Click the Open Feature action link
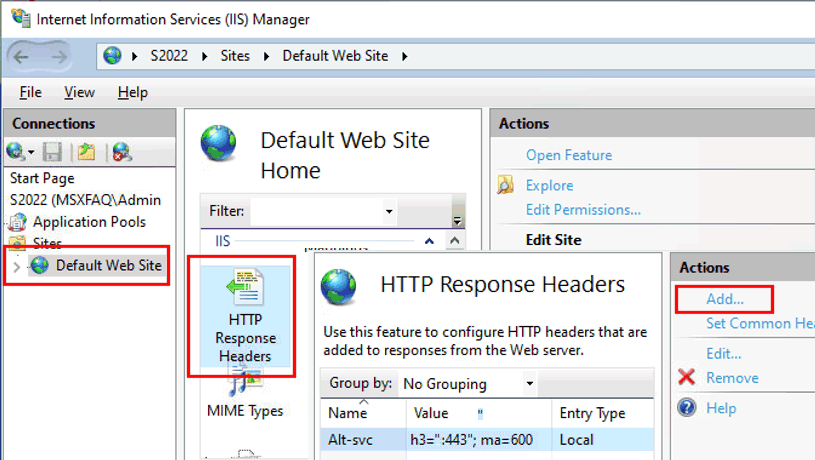The image size is (815, 460). [569, 155]
